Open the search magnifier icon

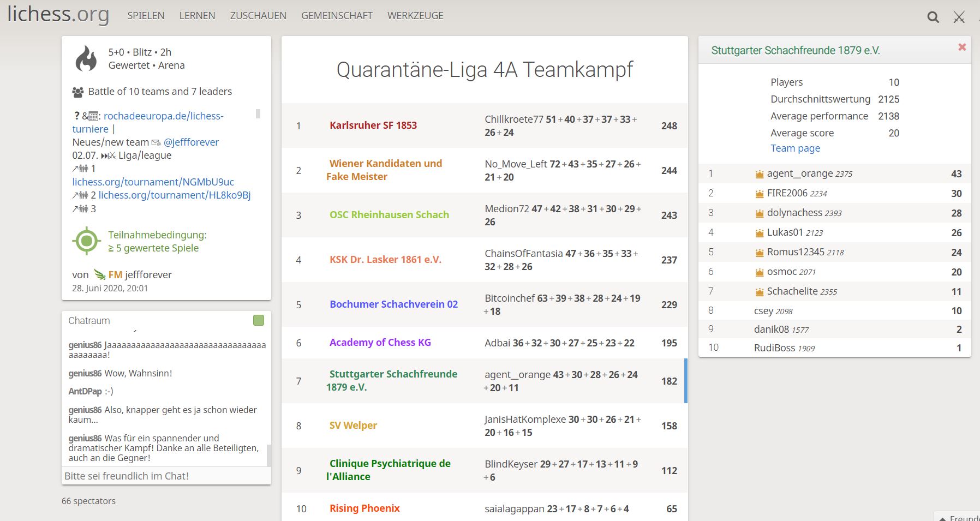[x=933, y=17]
